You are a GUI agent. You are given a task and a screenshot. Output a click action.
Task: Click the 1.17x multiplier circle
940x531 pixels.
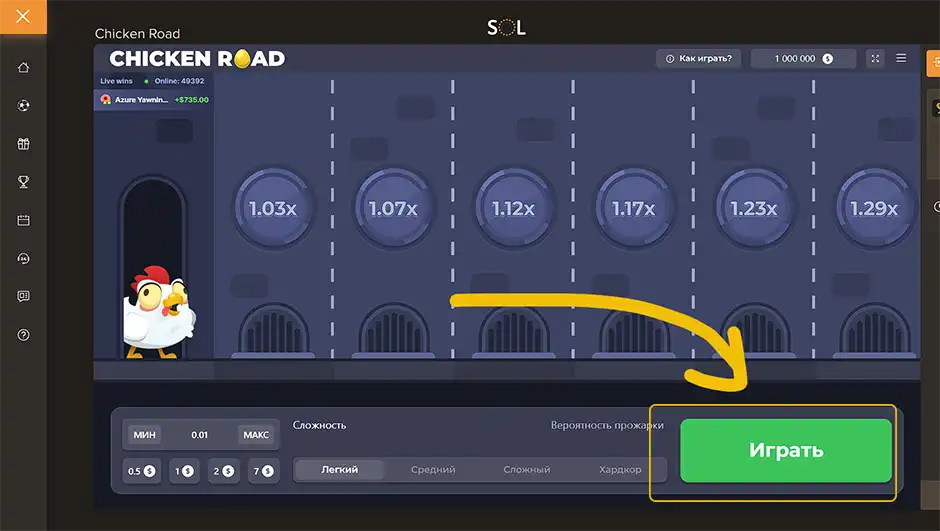(x=634, y=208)
